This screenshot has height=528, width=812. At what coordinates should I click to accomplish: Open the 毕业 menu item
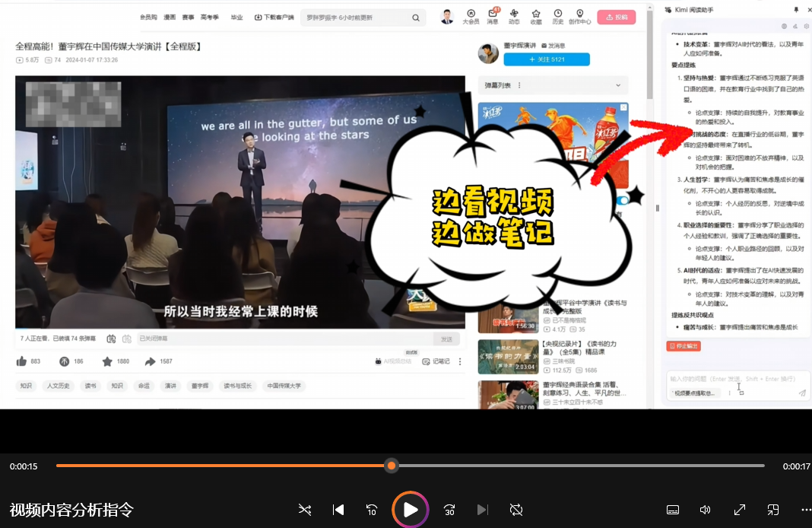pos(236,17)
